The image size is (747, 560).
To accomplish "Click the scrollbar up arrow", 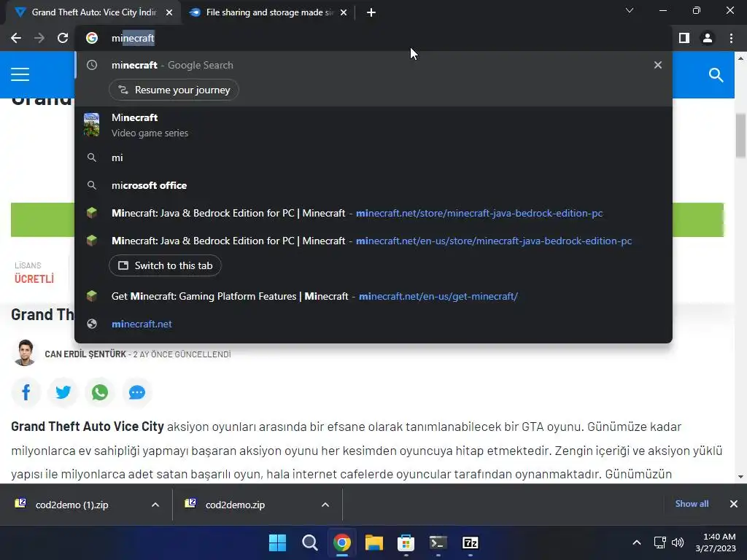I will pos(741,58).
